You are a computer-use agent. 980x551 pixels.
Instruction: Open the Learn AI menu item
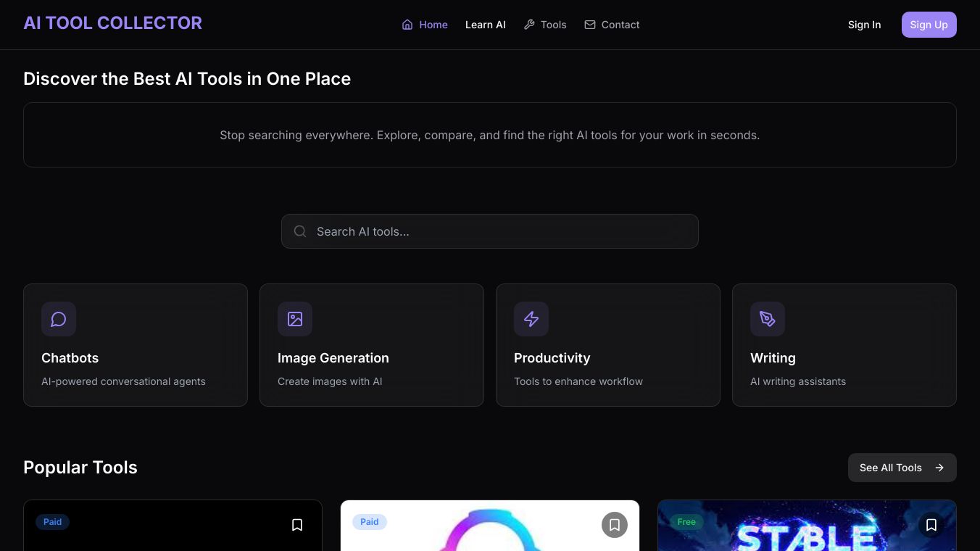[486, 25]
